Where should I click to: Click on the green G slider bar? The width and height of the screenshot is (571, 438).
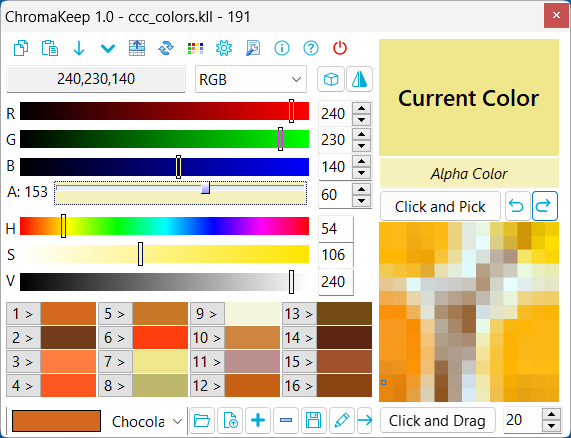point(164,139)
